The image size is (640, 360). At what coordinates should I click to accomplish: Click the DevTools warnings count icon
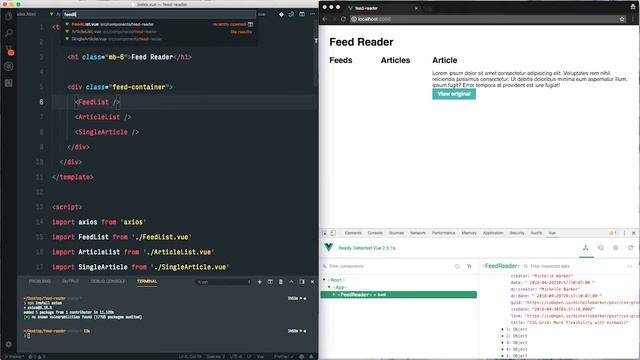pos(613,233)
